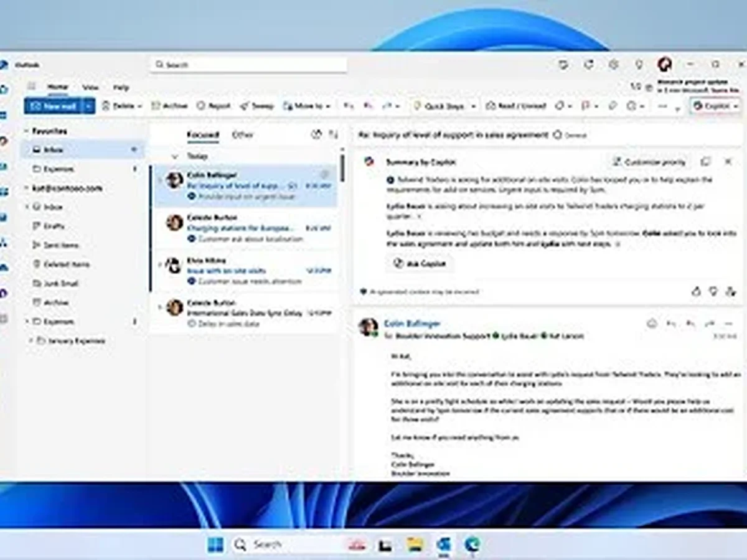
Task: Click the Customize priority button
Action: (x=649, y=162)
